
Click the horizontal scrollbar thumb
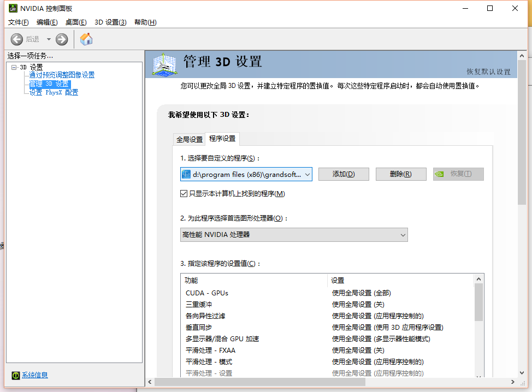pyautogui.click(x=260, y=382)
